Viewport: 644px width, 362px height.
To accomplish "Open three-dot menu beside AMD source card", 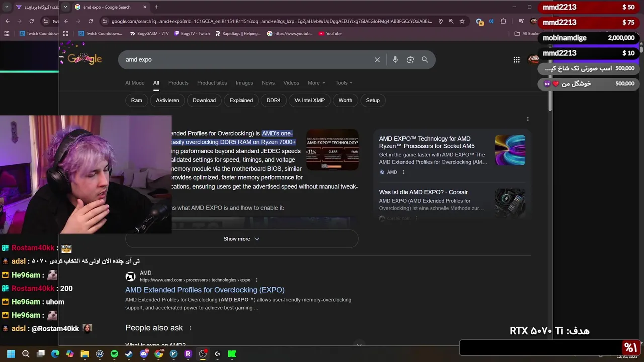I will (x=403, y=172).
